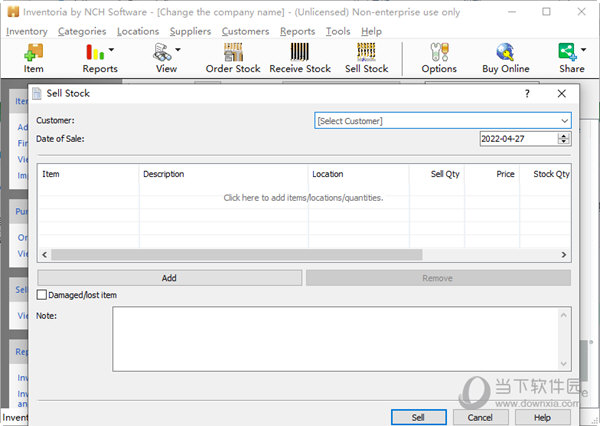Open the Receive Stock barcode icon
The width and height of the screenshot is (600, 426).
[x=300, y=52]
